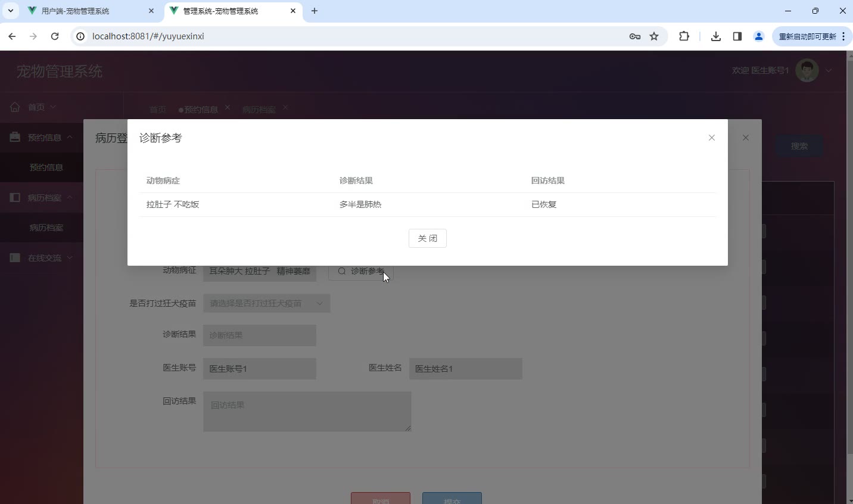Go back in browser history
This screenshot has height=504, width=853.
pyautogui.click(x=12, y=36)
